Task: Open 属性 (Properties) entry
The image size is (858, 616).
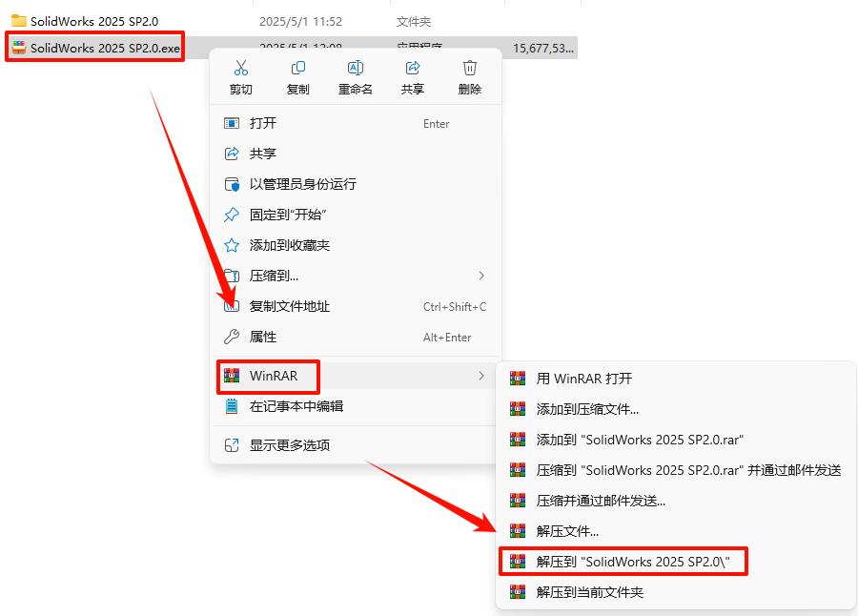Action: click(356, 337)
